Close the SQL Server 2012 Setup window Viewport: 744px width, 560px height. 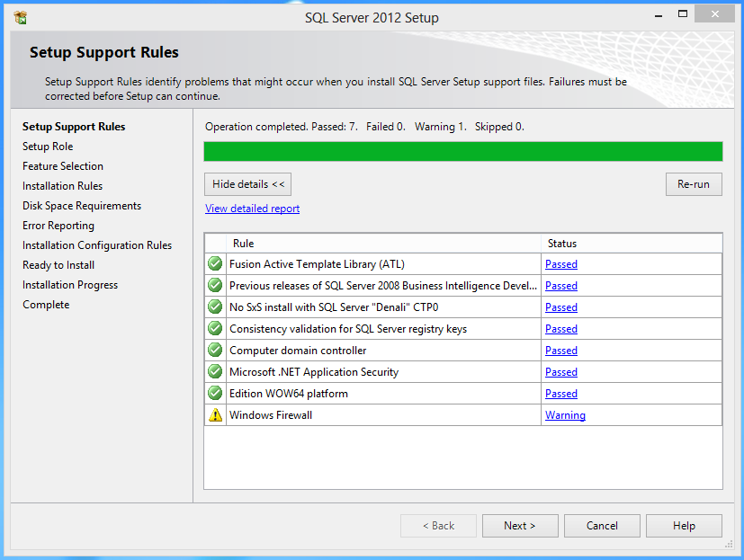point(714,14)
